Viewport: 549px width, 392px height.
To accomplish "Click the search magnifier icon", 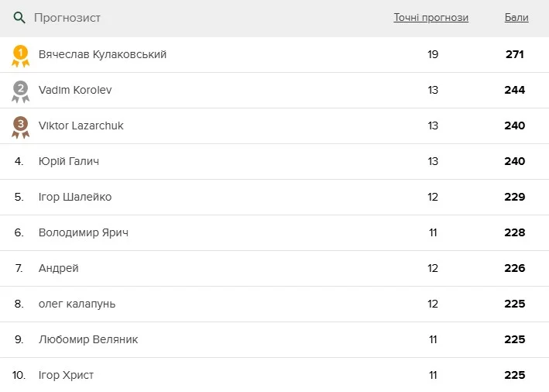I will pos(20,18).
